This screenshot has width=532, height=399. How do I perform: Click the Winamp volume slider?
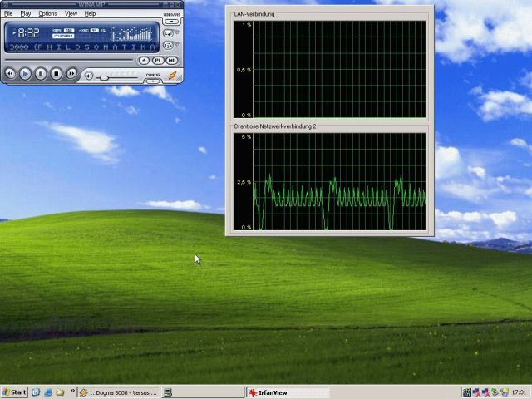[x=117, y=78]
